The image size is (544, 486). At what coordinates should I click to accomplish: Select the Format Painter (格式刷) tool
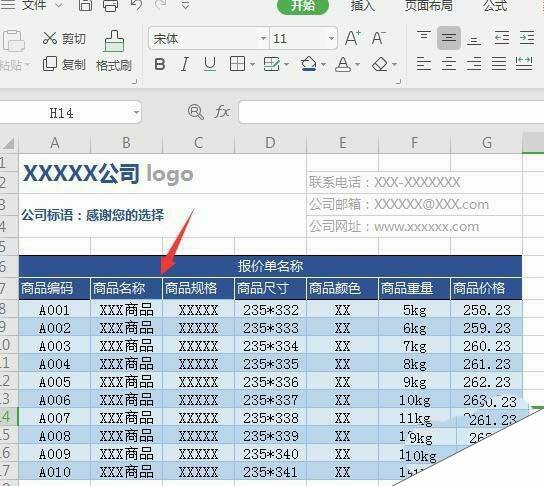coord(114,51)
